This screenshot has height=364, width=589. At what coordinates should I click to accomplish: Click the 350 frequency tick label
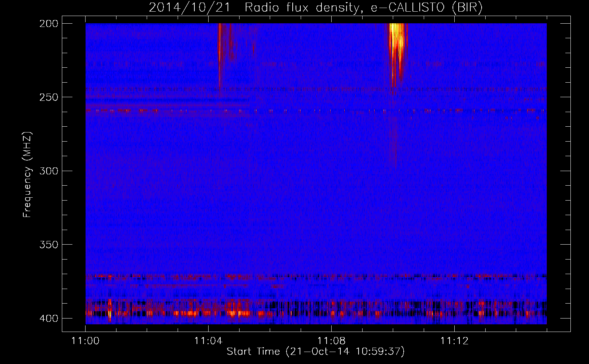tap(49, 244)
